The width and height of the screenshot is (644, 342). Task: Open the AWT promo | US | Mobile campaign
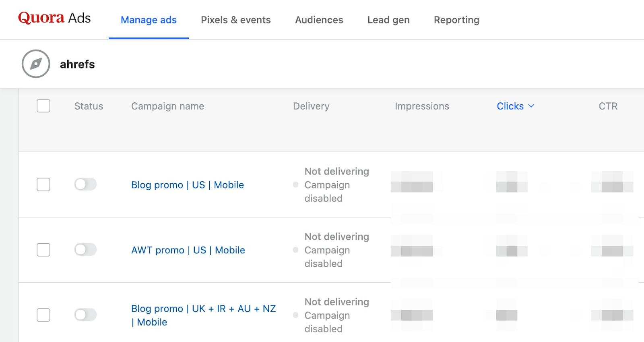[x=188, y=250]
